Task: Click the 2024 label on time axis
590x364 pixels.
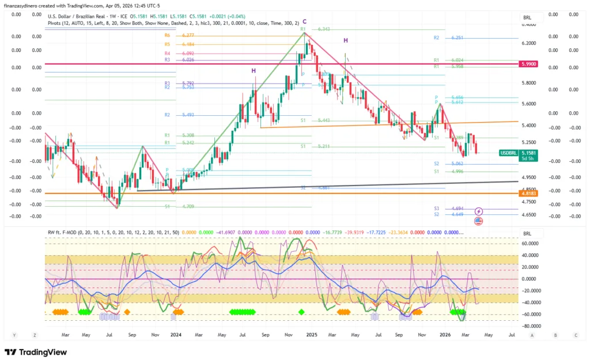Action: pyautogui.click(x=176, y=334)
